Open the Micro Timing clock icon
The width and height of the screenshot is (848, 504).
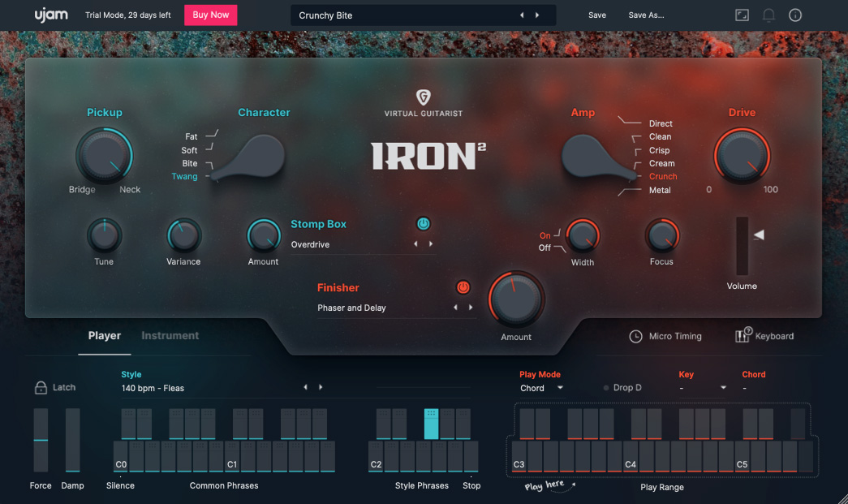(635, 336)
